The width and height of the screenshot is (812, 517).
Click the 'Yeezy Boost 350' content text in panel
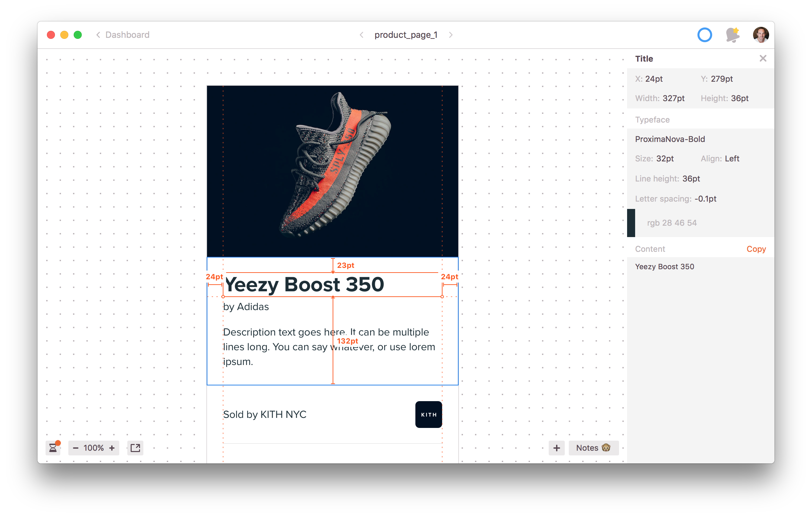click(x=664, y=267)
